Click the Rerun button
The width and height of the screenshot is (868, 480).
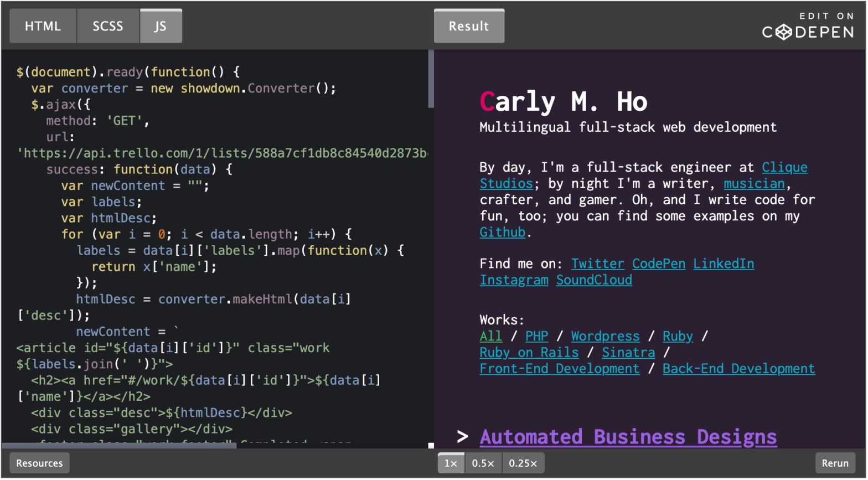(835, 463)
